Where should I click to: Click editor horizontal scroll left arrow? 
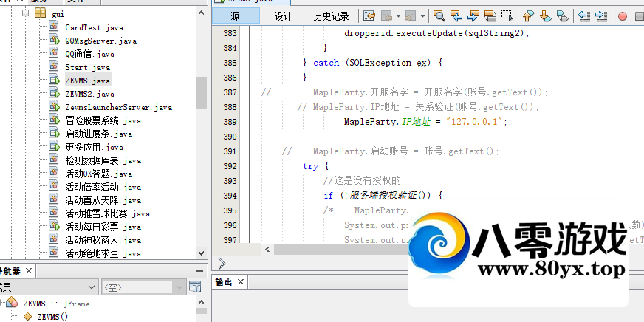(x=267, y=249)
